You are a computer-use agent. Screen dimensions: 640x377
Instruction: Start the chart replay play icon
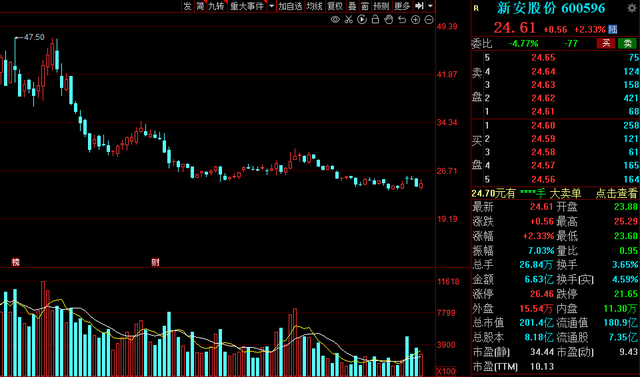click(362, 19)
